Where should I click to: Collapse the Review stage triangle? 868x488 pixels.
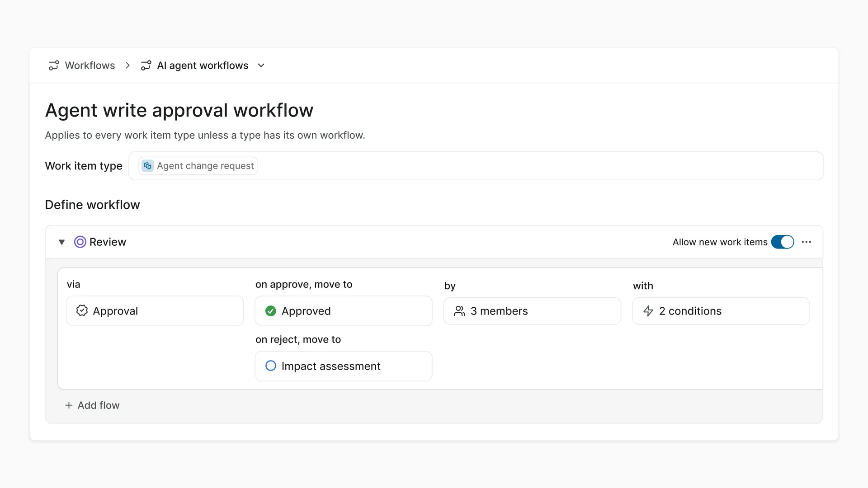click(62, 242)
